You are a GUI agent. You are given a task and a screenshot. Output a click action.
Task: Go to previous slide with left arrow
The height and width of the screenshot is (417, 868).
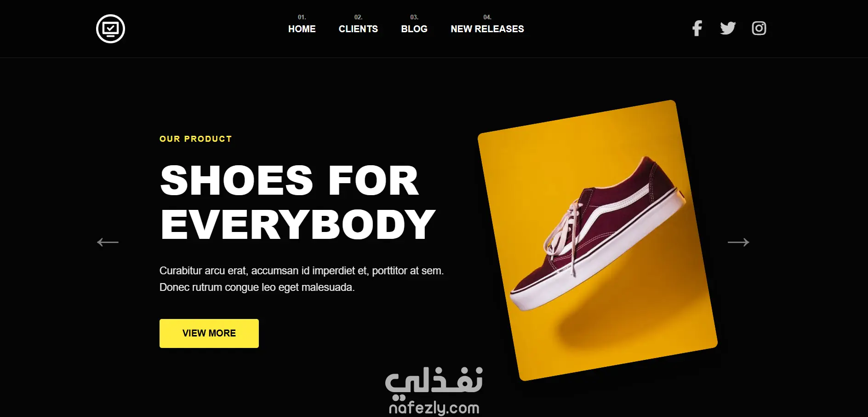[108, 242]
